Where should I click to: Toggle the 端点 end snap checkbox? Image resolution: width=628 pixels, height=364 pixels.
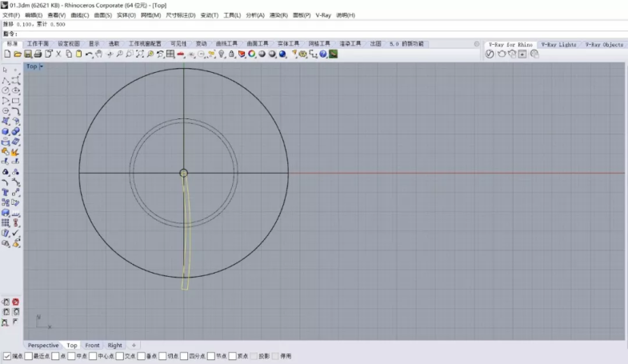click(7, 356)
